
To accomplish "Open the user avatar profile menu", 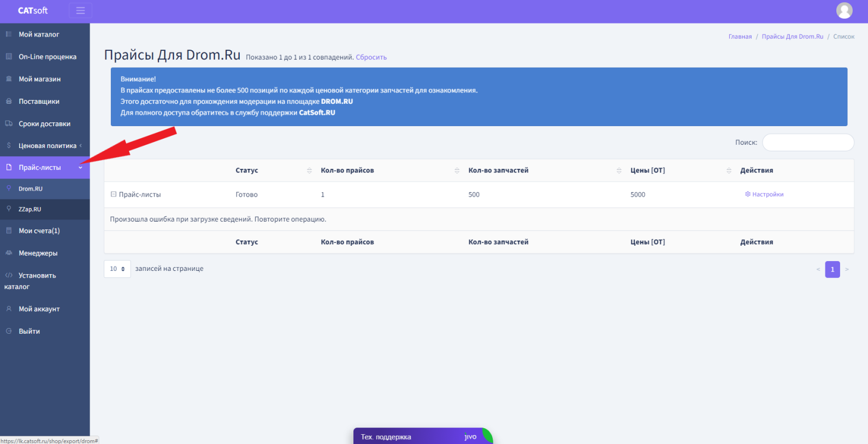I will coord(844,10).
